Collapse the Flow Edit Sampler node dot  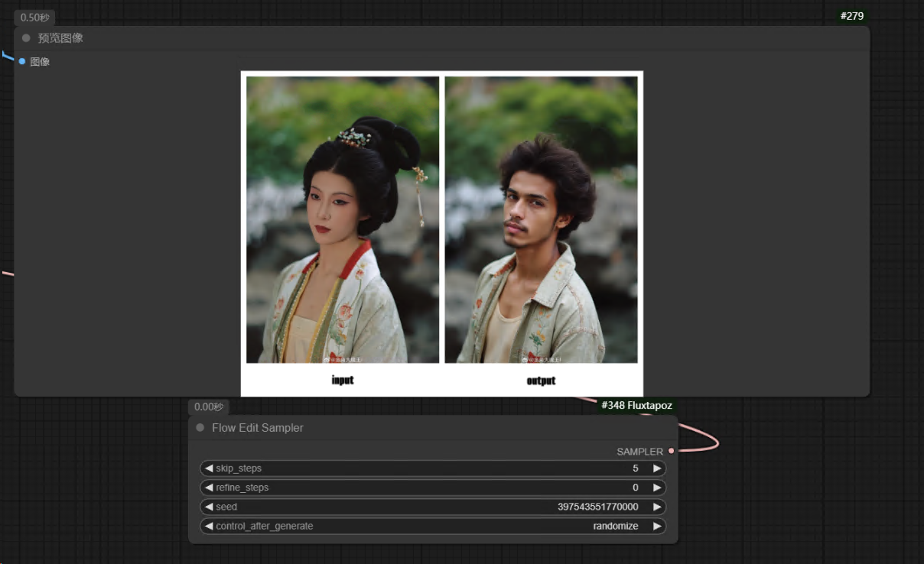(x=200, y=428)
